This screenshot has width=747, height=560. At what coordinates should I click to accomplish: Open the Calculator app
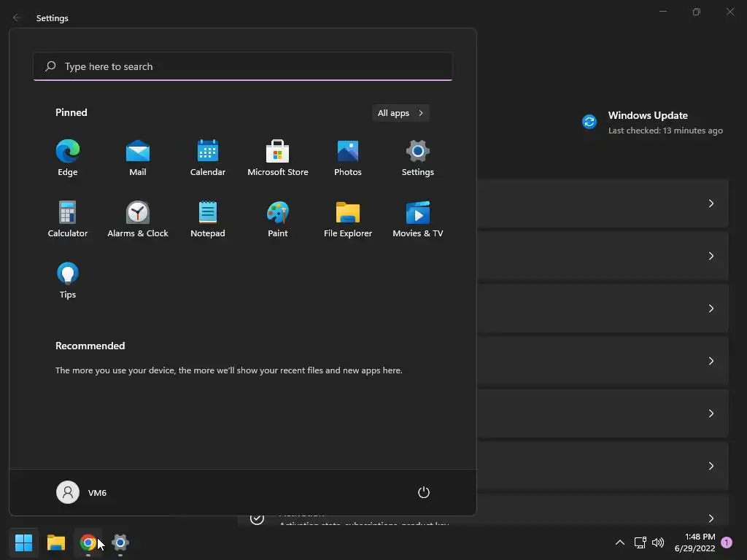point(68,219)
